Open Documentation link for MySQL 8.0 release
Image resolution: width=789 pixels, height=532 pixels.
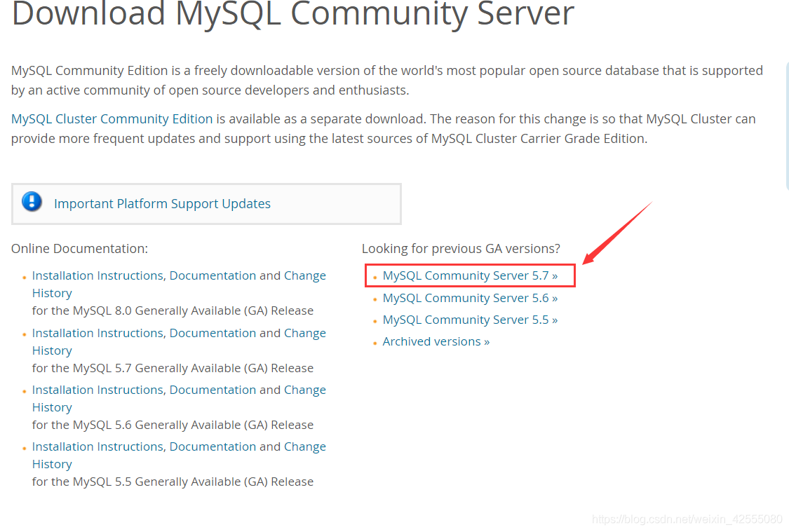(213, 275)
